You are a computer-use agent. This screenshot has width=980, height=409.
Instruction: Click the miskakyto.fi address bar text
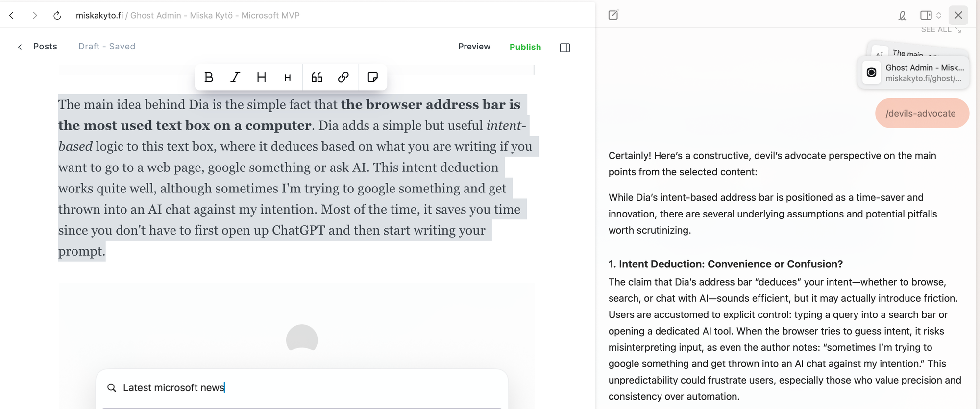[99, 15]
